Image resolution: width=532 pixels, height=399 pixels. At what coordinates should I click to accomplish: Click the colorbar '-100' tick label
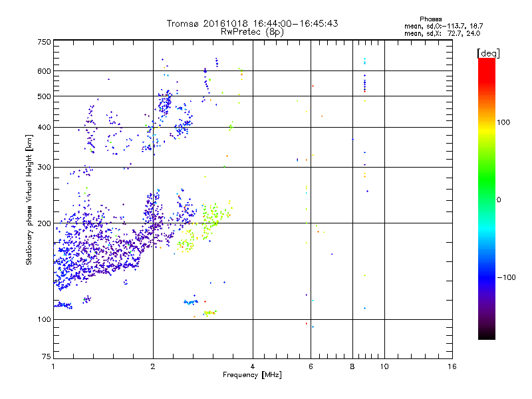(506, 277)
